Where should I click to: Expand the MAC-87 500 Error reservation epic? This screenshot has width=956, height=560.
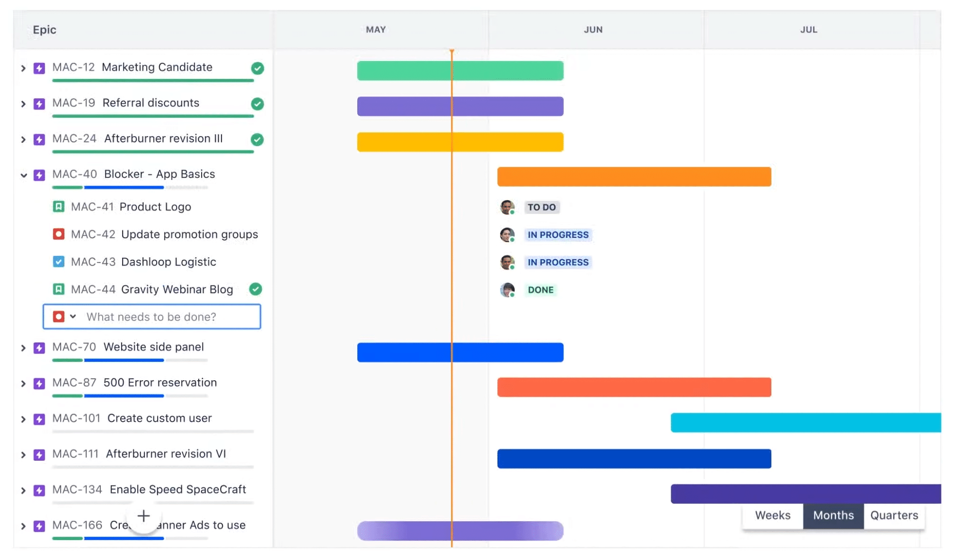[x=23, y=384]
